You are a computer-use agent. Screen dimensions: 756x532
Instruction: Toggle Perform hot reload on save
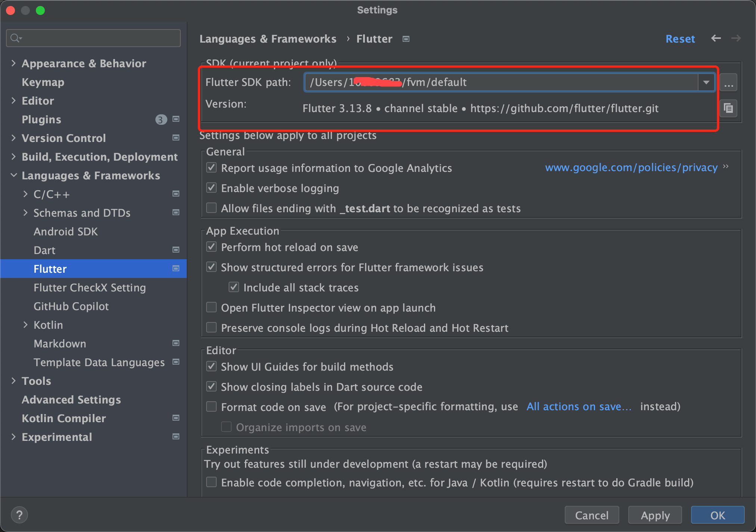click(x=212, y=247)
